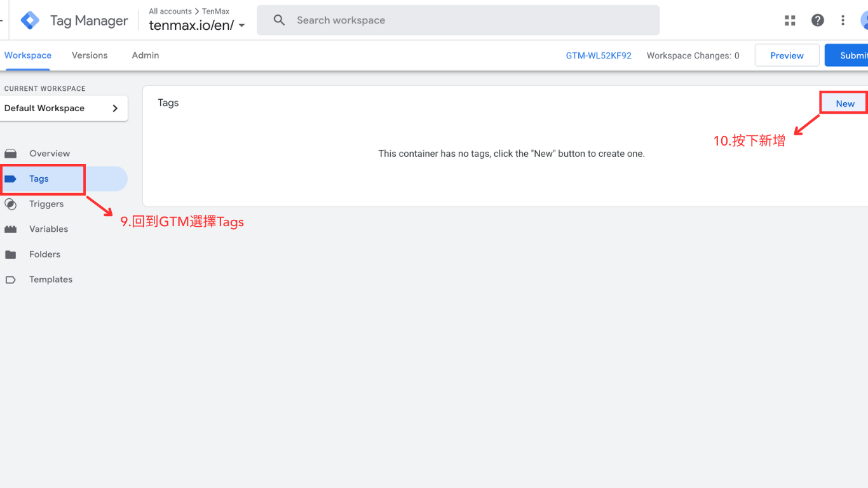
Task: Select Tags in the left sidebar
Action: [39, 179]
